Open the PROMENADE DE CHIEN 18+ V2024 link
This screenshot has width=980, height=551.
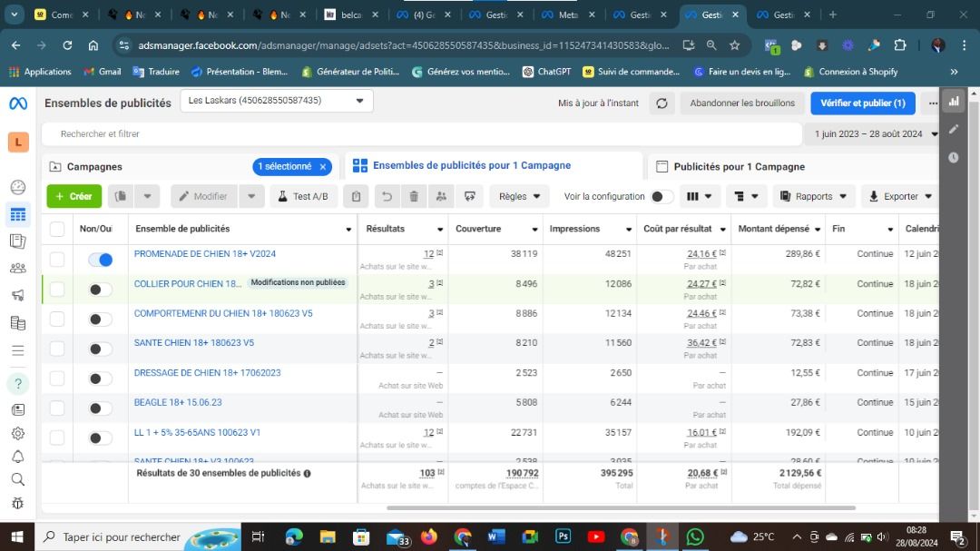(205, 254)
